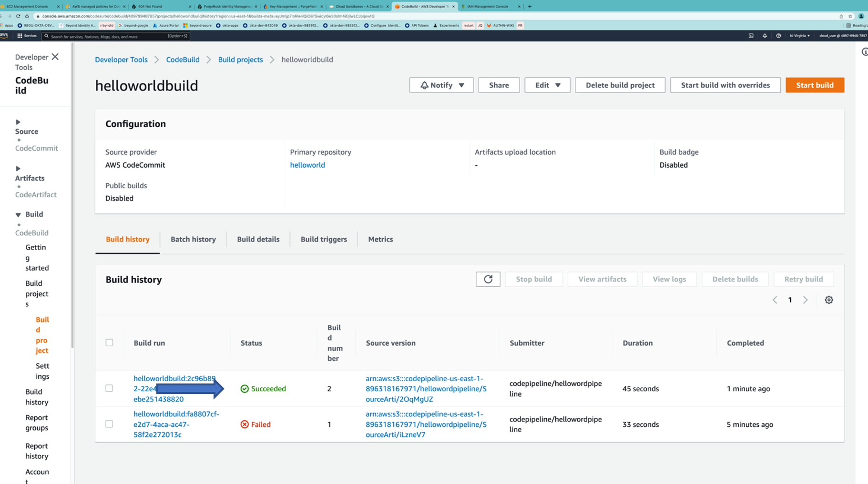Image resolution: width=868 pixels, height=484 pixels.
Task: Go to next page of builds
Action: 805,300
